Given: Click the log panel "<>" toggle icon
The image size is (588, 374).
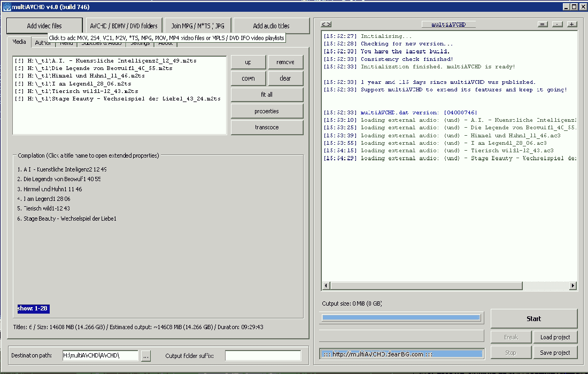Looking at the screenshot, I should point(326,25).
